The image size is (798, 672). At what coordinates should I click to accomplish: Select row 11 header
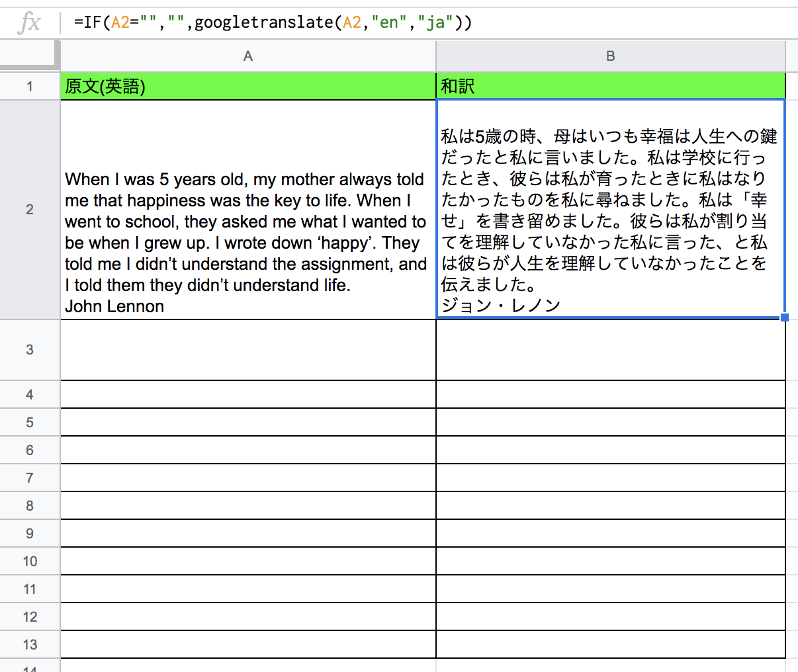(30, 589)
